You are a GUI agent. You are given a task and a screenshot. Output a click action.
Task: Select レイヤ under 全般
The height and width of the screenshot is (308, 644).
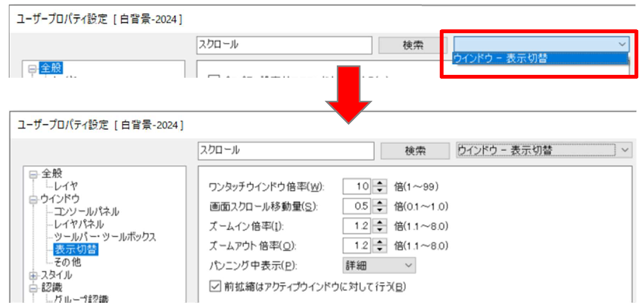coord(66,187)
